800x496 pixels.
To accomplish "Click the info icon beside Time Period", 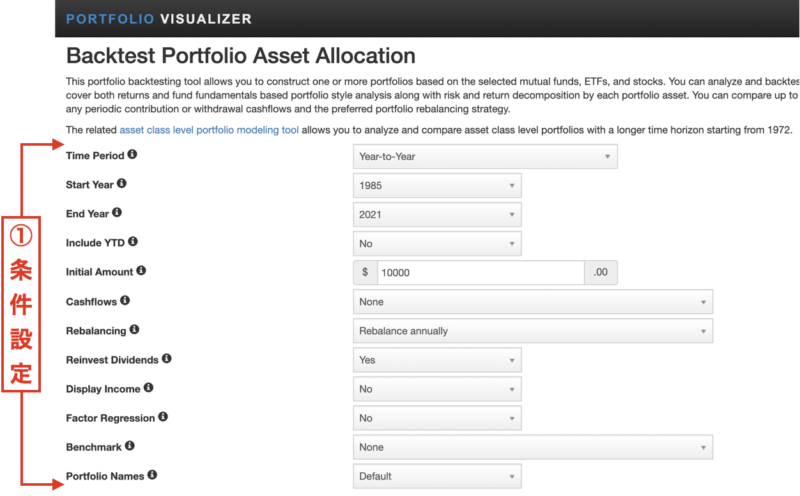I will pos(132,154).
